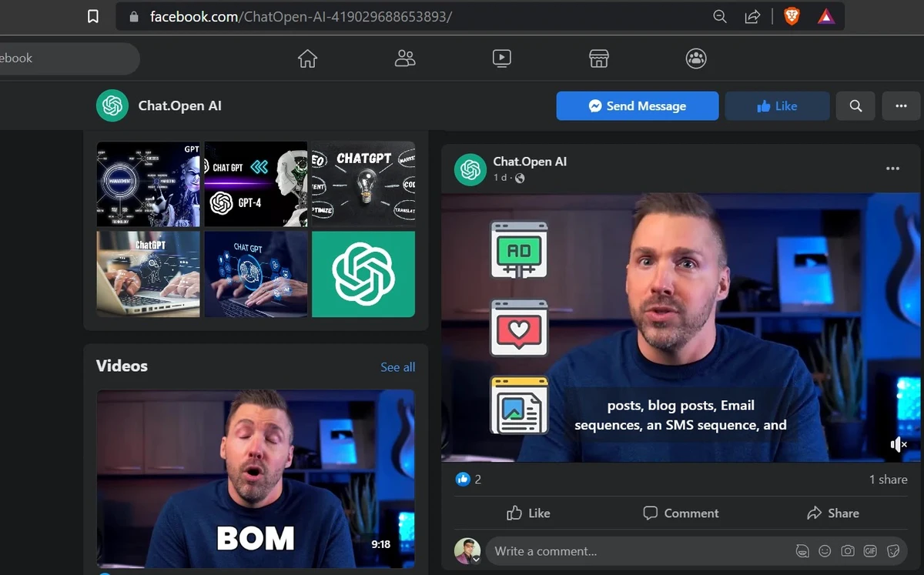Image resolution: width=924 pixels, height=575 pixels.
Task: Toggle Like on the video post
Action: (528, 513)
